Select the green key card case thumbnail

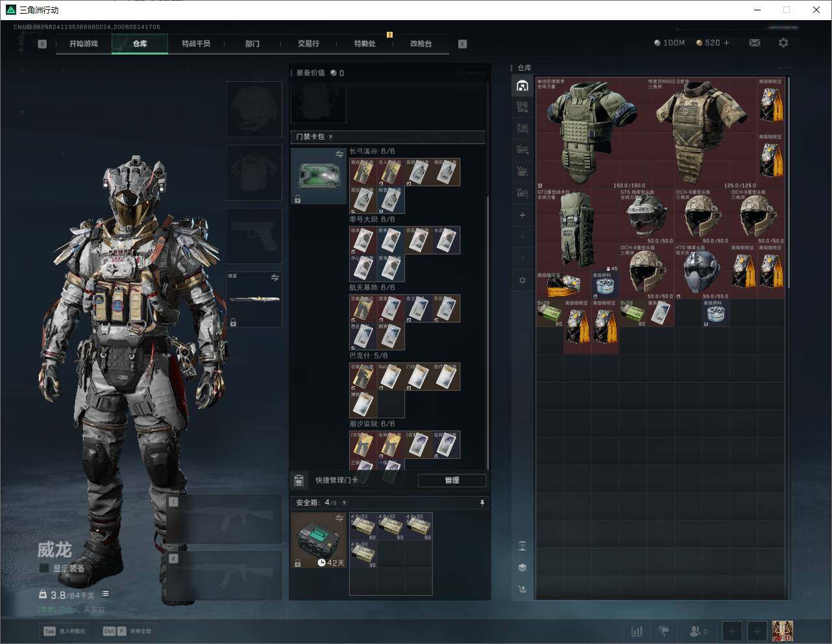pyautogui.click(x=318, y=176)
